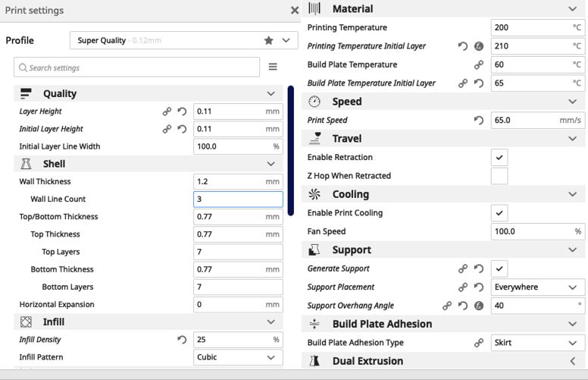Enable the Z Hop When Retracted checkbox
Viewport: 588px width, 380px height.
pyautogui.click(x=499, y=176)
